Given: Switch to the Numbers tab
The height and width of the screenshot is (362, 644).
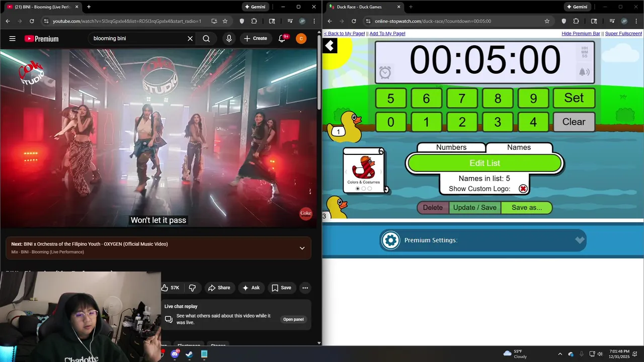Looking at the screenshot, I should [x=451, y=147].
